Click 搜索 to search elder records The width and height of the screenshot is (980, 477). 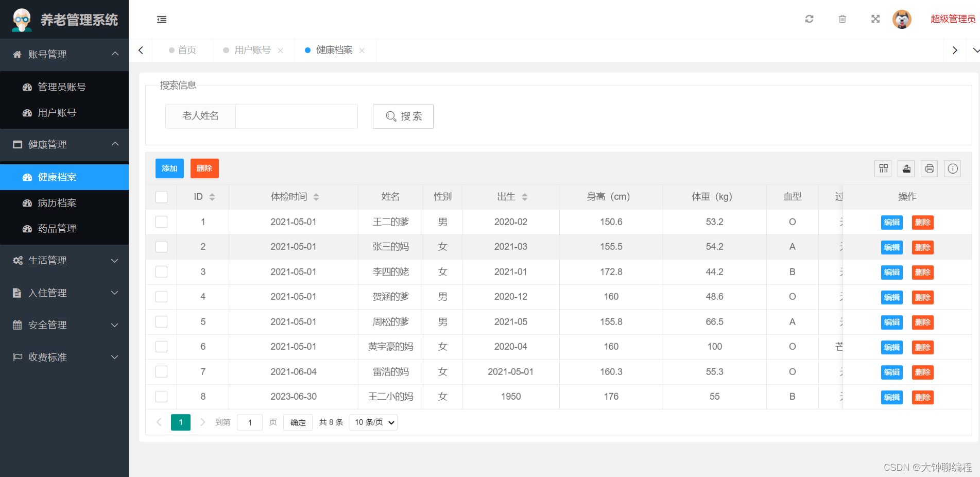(403, 116)
